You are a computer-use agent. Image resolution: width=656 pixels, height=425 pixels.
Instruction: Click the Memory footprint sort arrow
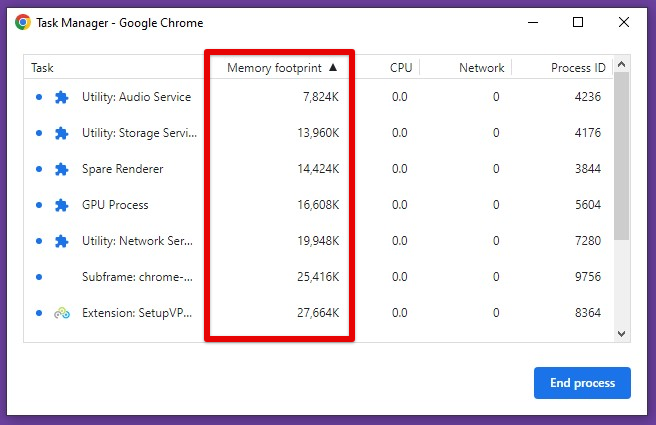click(x=333, y=67)
